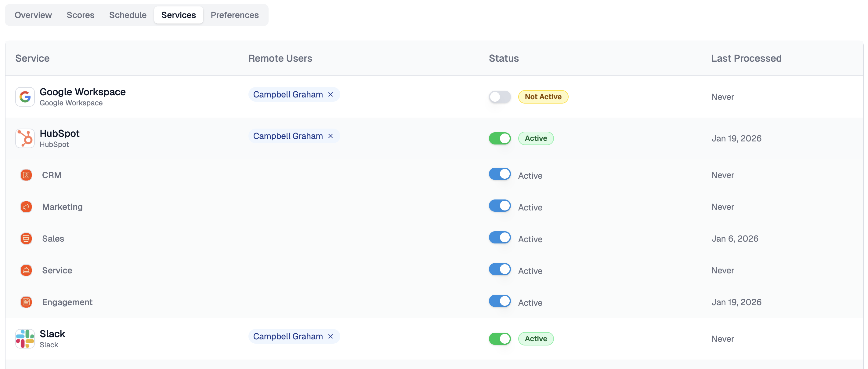Click the Campbell Graham tag in HubSpot row
Viewport: 868px width, 369px height.
[x=288, y=136]
